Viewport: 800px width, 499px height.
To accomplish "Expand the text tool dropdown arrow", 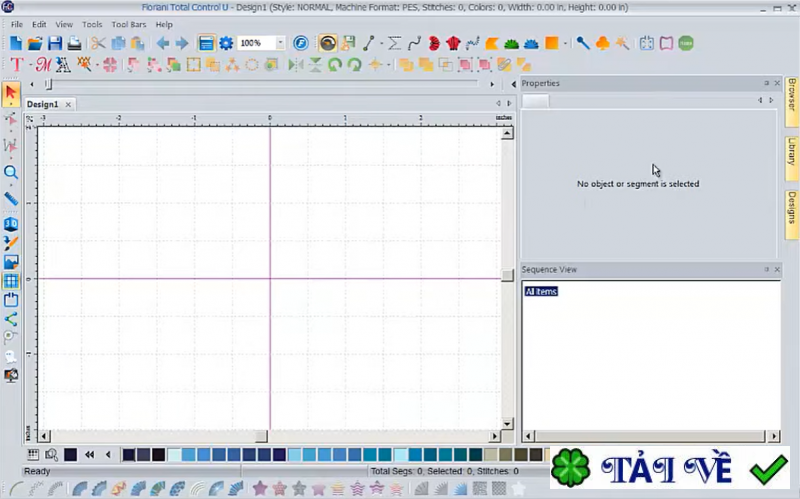I will 30,65.
